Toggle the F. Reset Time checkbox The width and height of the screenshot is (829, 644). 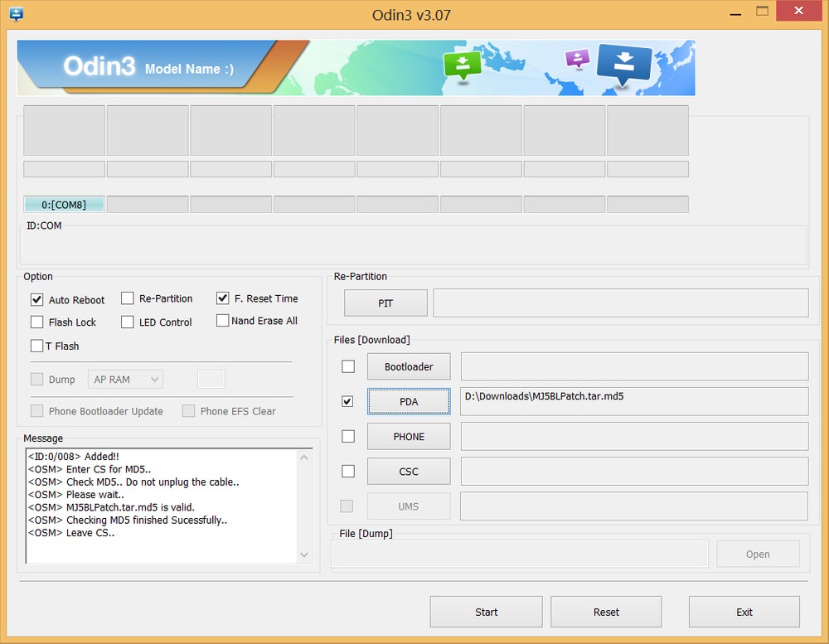click(x=223, y=298)
